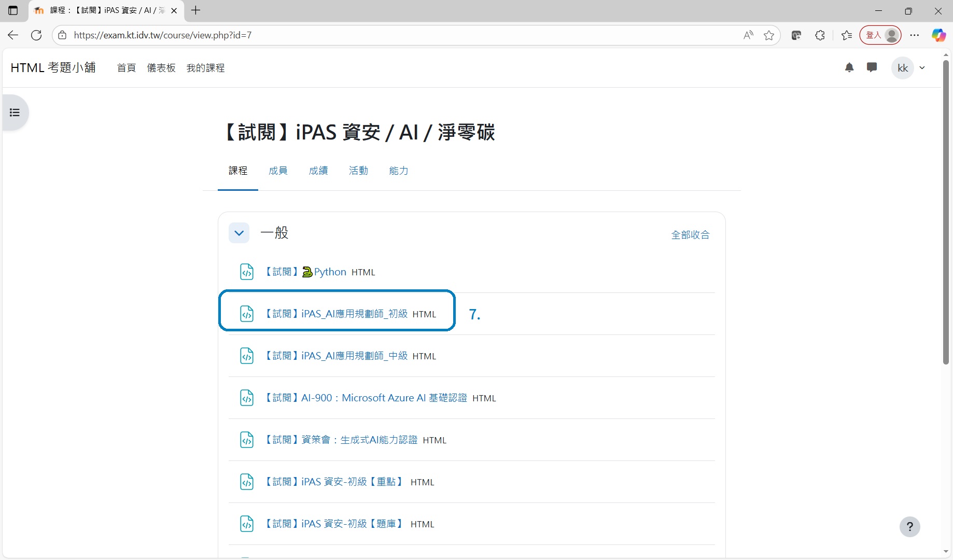Collapse the 一般 section chevron
The height and width of the screenshot is (560, 953).
239,233
